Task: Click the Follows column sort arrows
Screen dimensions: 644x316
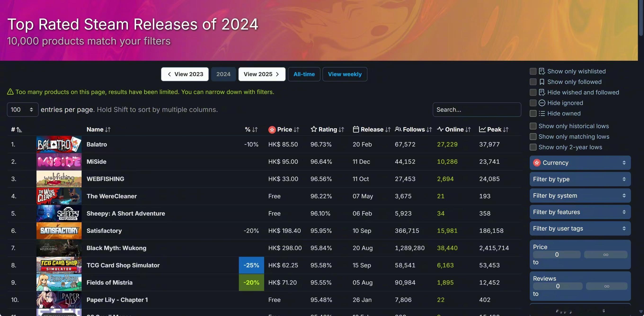Action: point(429,129)
